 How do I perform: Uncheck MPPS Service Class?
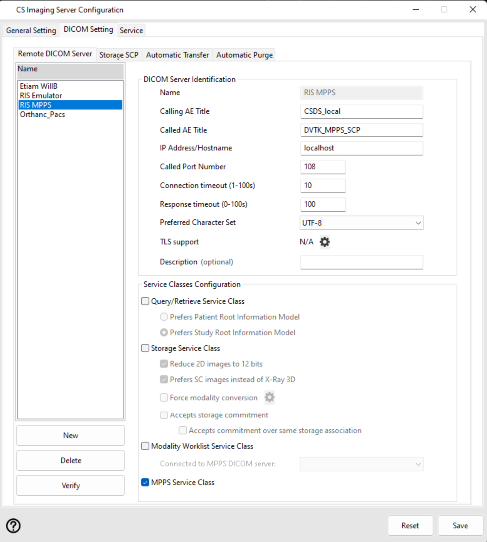click(145, 482)
